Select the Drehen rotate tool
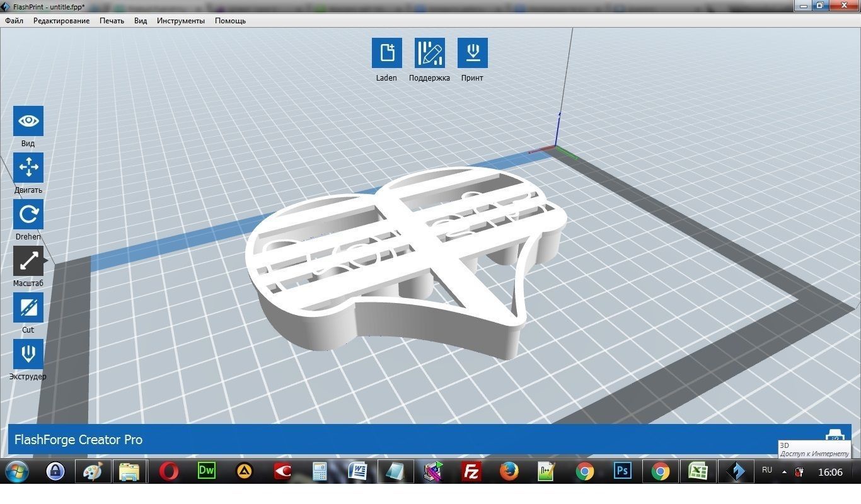 coord(28,214)
